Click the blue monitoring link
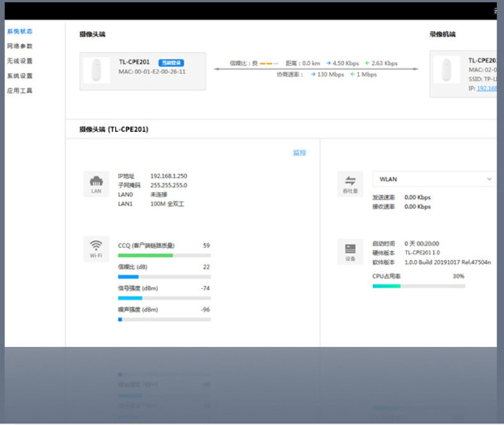The width and height of the screenshot is (504, 425). (300, 153)
